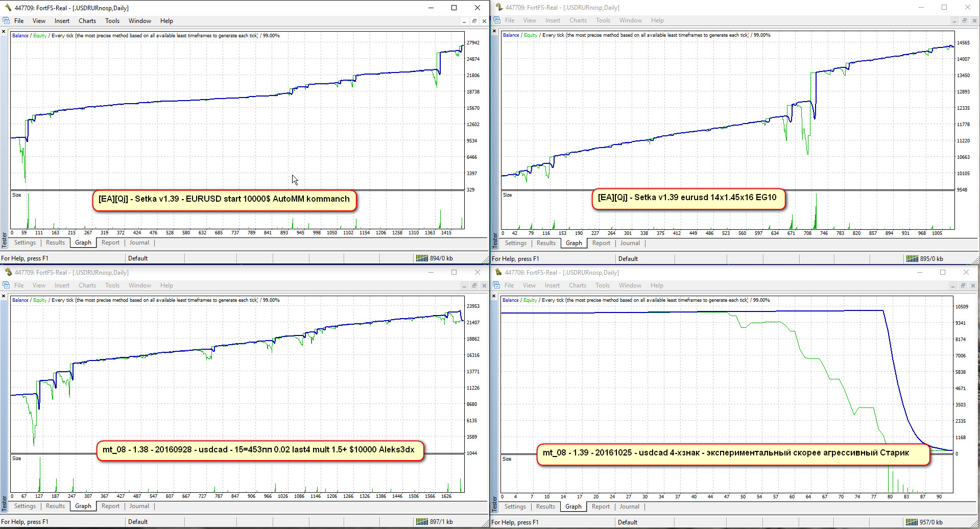Select Journal tab in bottom-right tester

click(x=630, y=507)
